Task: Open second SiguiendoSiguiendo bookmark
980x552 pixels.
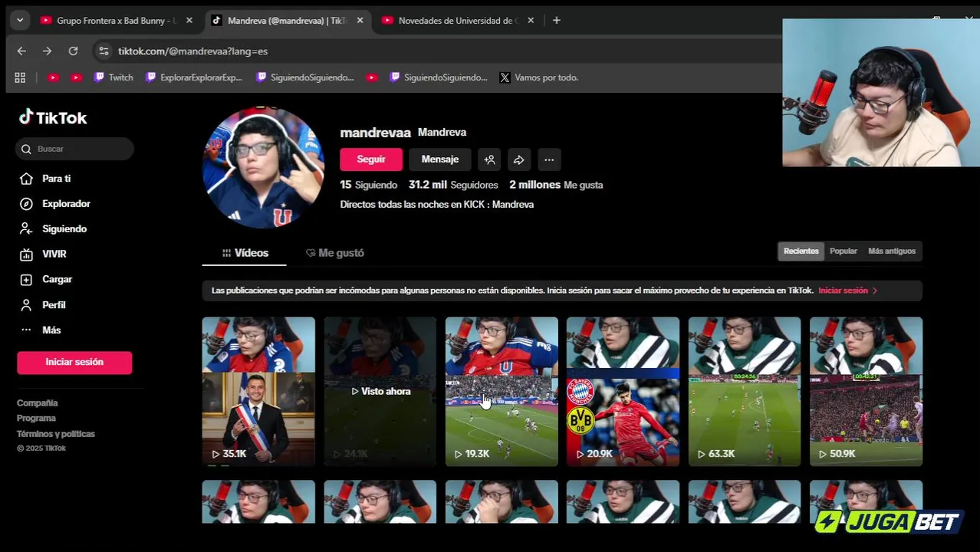Action: click(x=439, y=77)
